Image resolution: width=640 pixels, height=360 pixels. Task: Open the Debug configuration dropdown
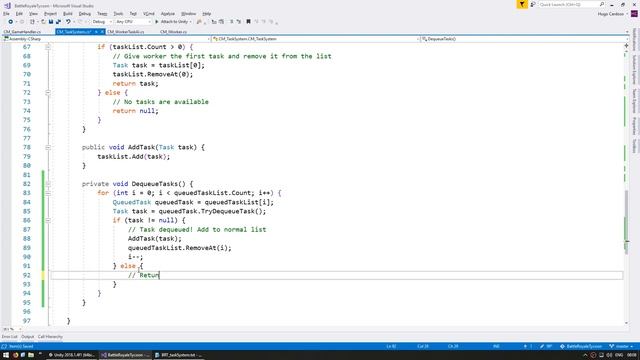tap(102, 22)
